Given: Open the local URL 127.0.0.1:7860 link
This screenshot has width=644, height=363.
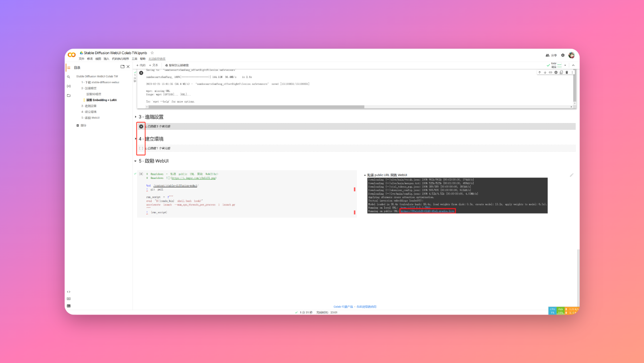Looking at the screenshot, I should click(415, 208).
